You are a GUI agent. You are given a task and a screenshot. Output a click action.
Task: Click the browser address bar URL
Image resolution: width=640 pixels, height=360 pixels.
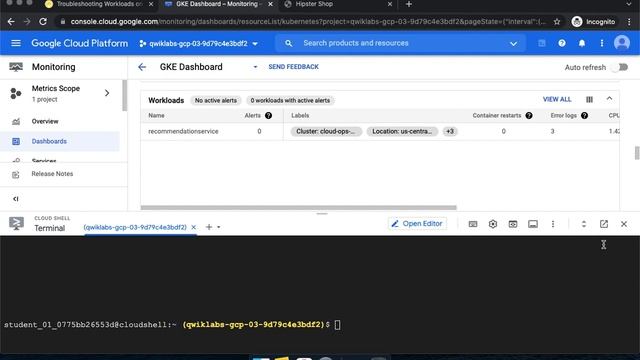point(308,22)
